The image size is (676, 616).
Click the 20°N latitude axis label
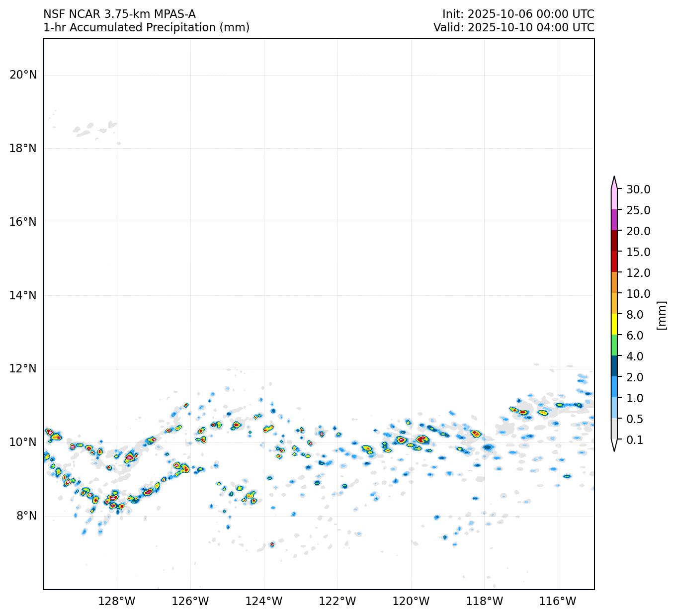(x=23, y=75)
